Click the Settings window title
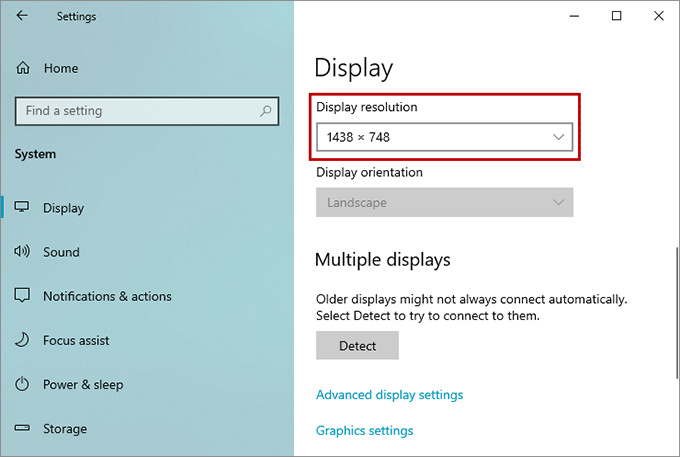Image resolution: width=680 pixels, height=457 pixels. tap(76, 17)
